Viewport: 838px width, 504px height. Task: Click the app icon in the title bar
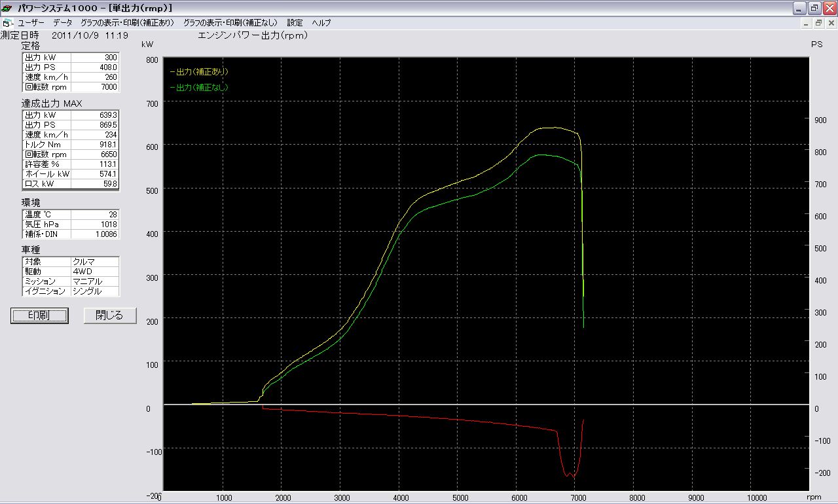(x=8, y=9)
